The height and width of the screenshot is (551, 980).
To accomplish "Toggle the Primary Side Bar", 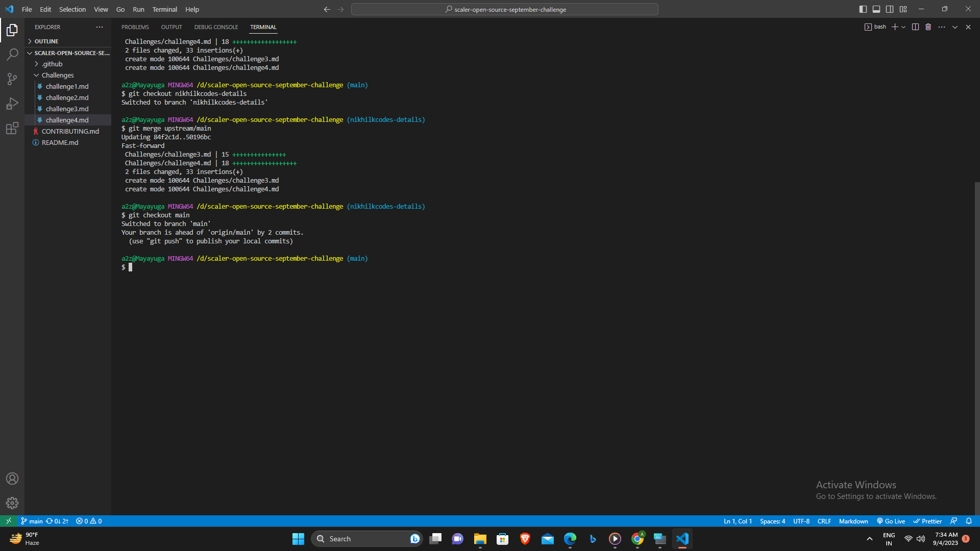I will pyautogui.click(x=863, y=9).
